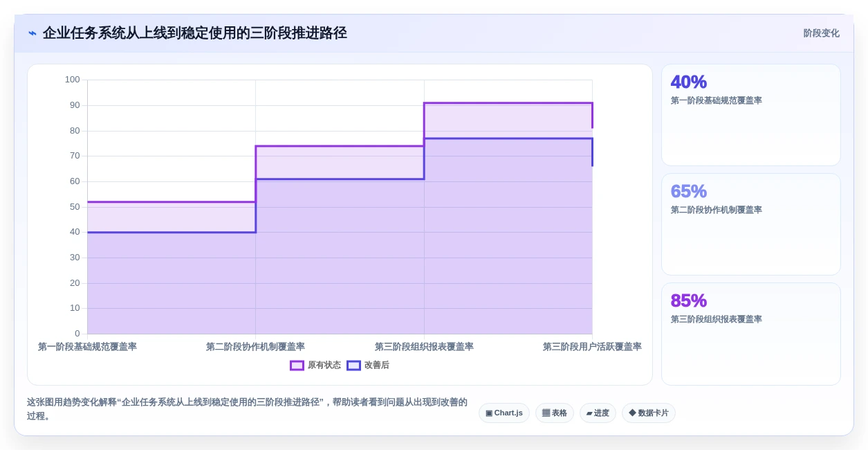868x450 pixels.
Task: Click card label 第一阶段基础规范覆盖率
Action: 716,101
